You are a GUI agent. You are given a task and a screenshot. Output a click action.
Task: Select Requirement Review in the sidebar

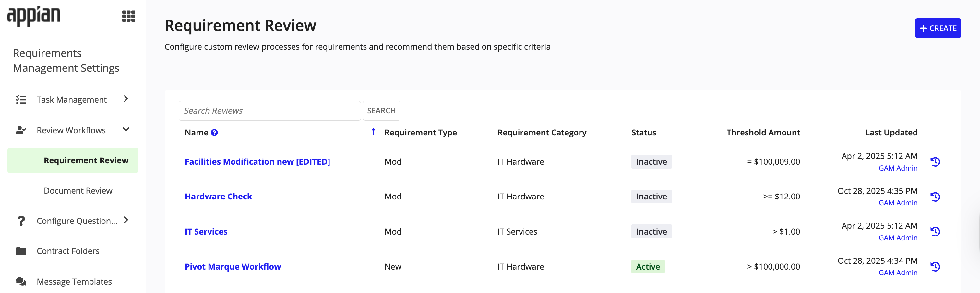[73, 160]
